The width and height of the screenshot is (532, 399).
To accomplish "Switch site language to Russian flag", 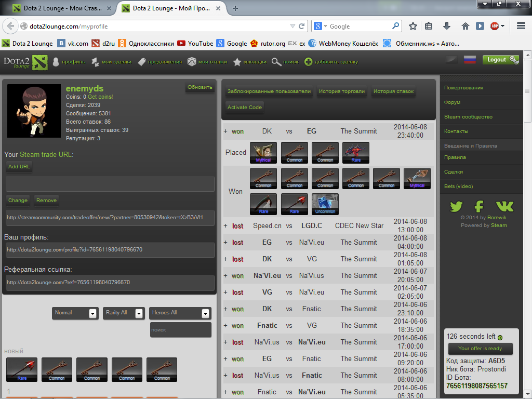I will 470,60.
